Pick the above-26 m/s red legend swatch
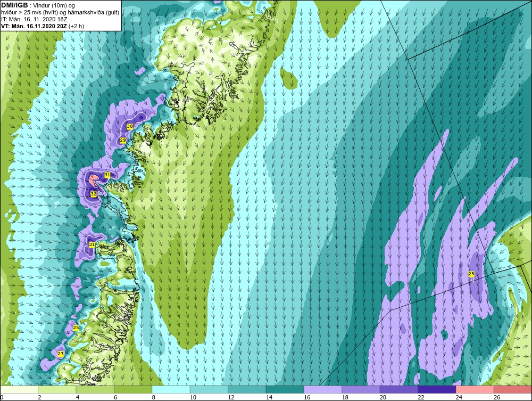532x401 pixels. click(x=513, y=389)
